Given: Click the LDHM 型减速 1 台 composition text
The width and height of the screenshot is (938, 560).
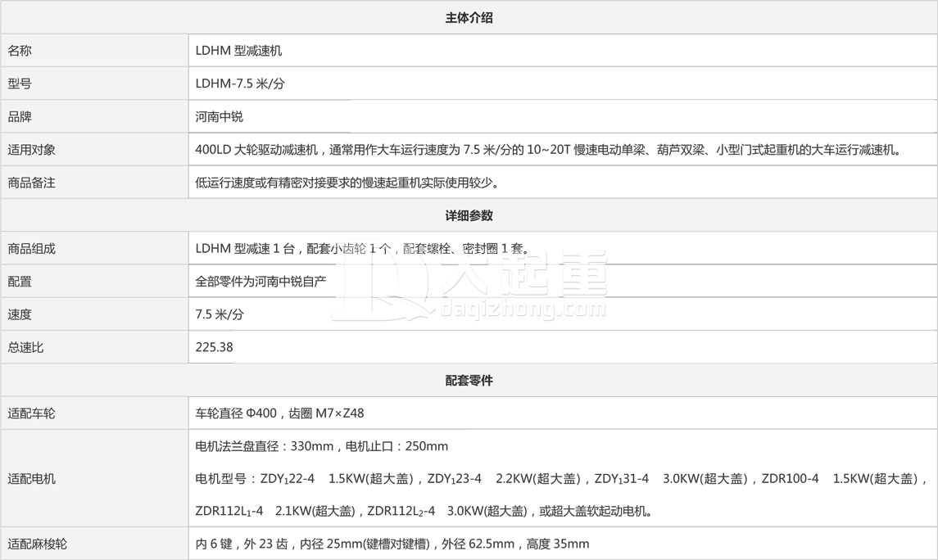Looking at the screenshot, I should click(362, 249).
